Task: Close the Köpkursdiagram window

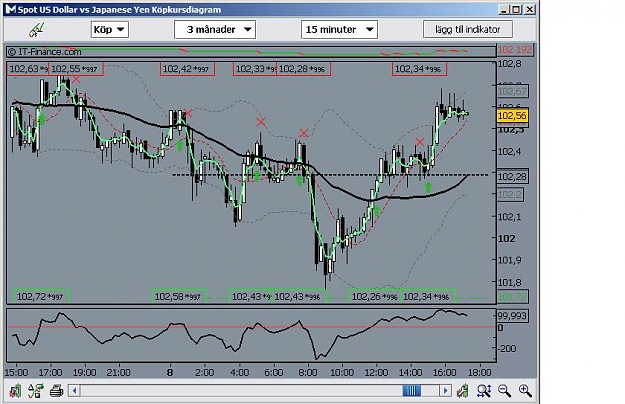Action: pyautogui.click(x=529, y=9)
